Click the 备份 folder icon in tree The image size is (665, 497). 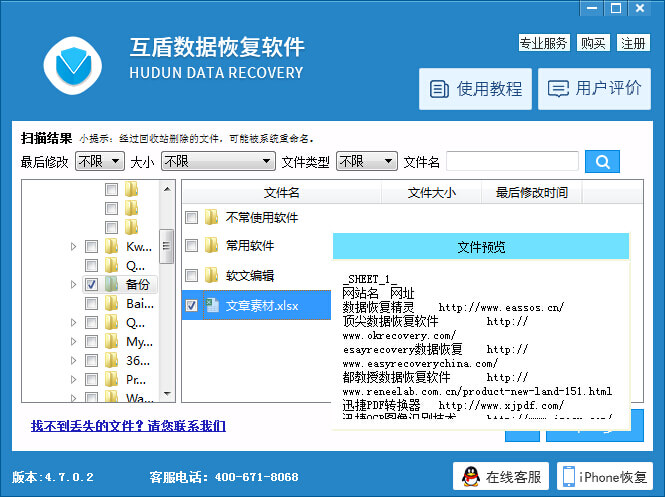click(x=111, y=284)
